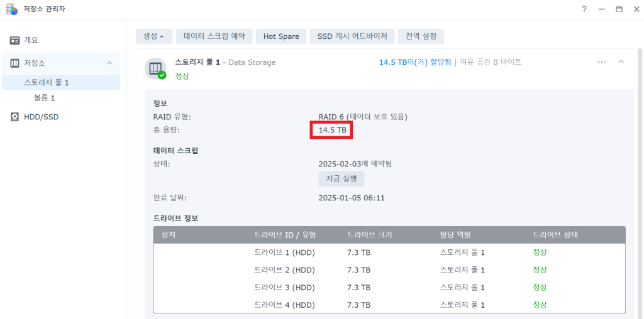Click the 7.3 TB size of 드라이브 2

(x=359, y=270)
